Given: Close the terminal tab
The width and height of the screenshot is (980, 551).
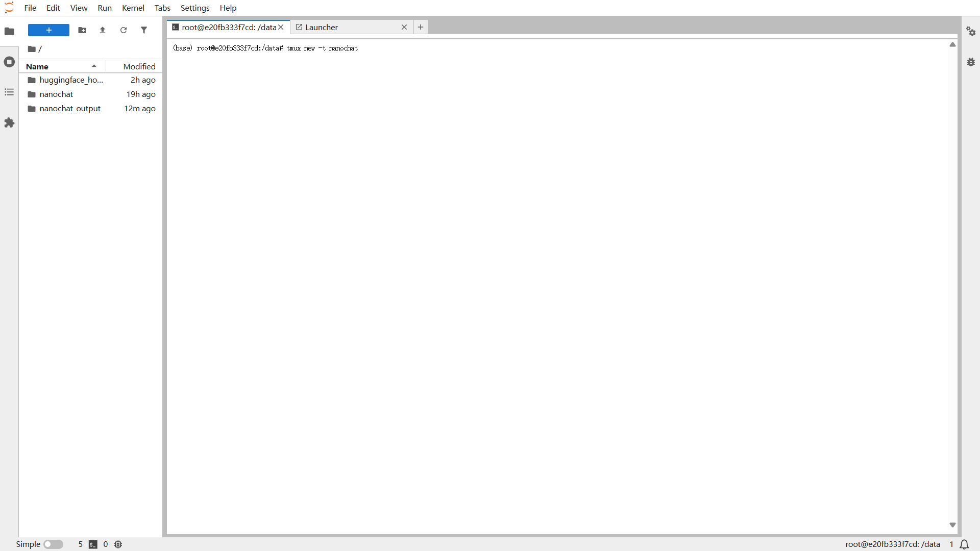Looking at the screenshot, I should [x=281, y=27].
